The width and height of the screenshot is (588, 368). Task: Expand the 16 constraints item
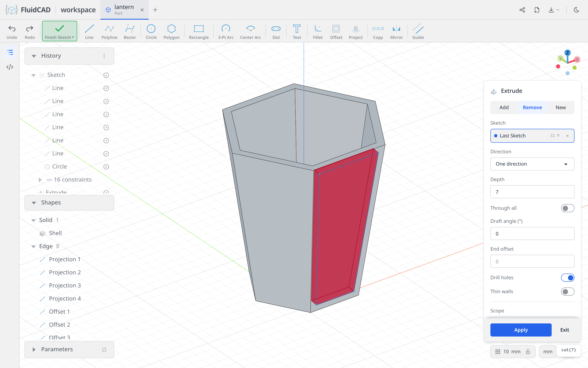(40, 180)
